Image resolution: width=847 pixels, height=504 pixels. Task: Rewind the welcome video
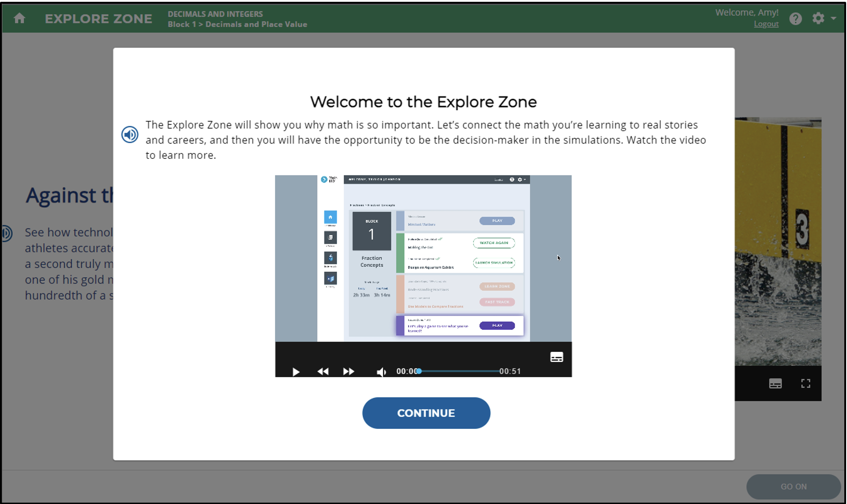click(323, 372)
